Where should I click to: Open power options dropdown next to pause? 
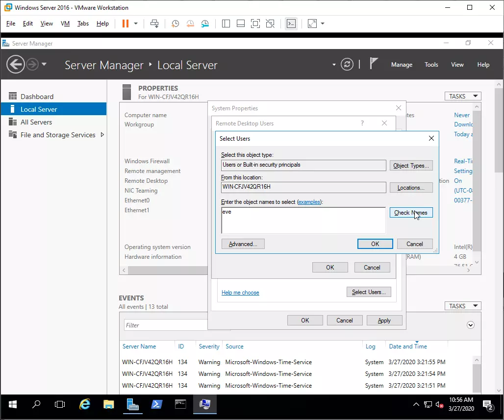pos(136,24)
